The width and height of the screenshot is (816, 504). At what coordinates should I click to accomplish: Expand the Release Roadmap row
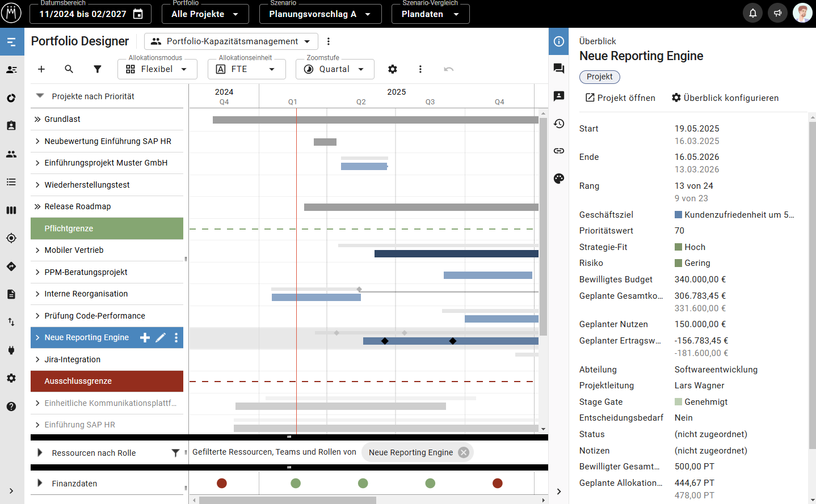tap(37, 206)
